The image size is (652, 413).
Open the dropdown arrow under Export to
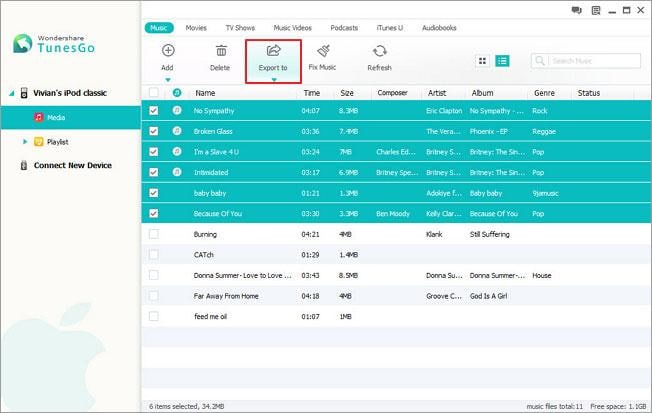pyautogui.click(x=274, y=79)
